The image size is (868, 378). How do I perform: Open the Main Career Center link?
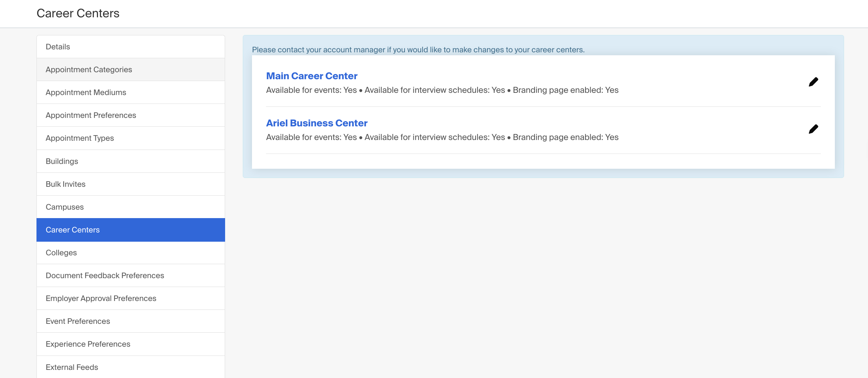click(312, 76)
